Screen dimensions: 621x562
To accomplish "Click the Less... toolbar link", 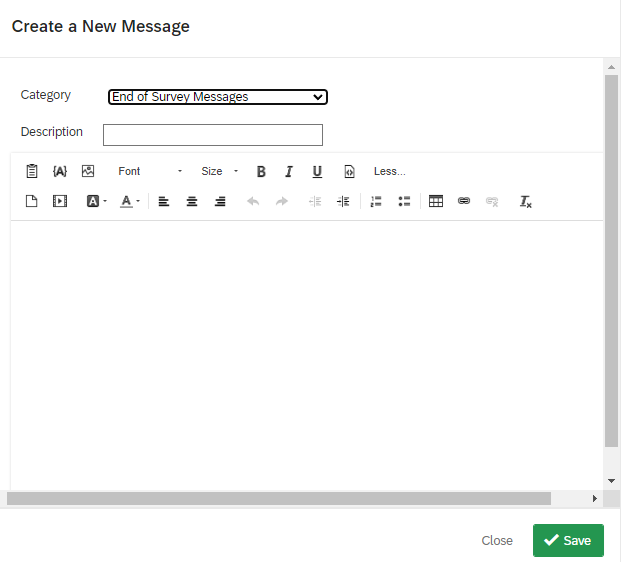I will (389, 171).
